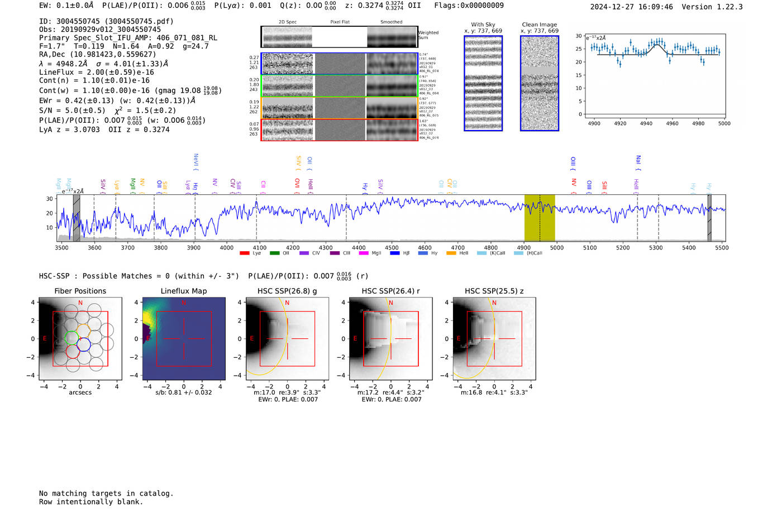This screenshot has height=532, width=782.
Task: Open the With Sky cutout image
Action: [483, 83]
